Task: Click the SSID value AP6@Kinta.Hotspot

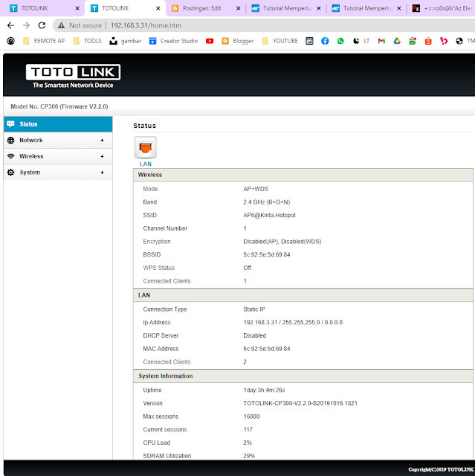Action: (x=269, y=215)
